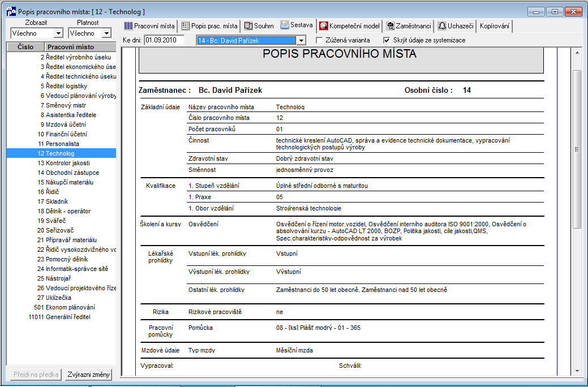
Task: Open the Platnost dropdown
Action: (x=106, y=33)
